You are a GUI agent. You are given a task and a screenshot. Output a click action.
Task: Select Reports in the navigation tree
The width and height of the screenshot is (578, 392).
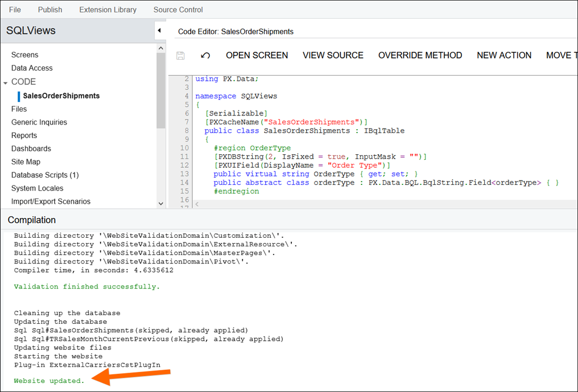(x=24, y=136)
